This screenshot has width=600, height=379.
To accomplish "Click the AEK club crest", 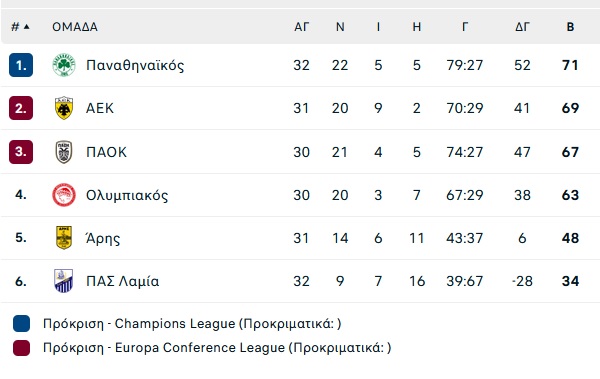I will tap(64, 108).
